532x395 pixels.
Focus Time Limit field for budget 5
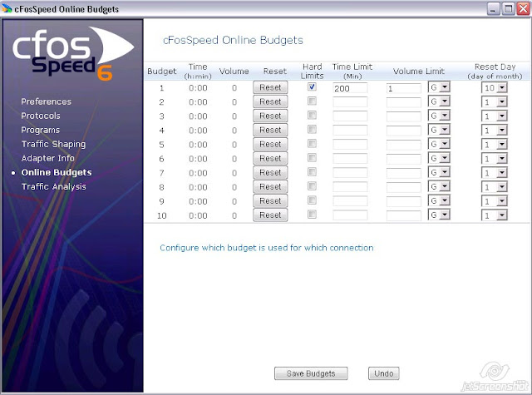click(x=350, y=145)
